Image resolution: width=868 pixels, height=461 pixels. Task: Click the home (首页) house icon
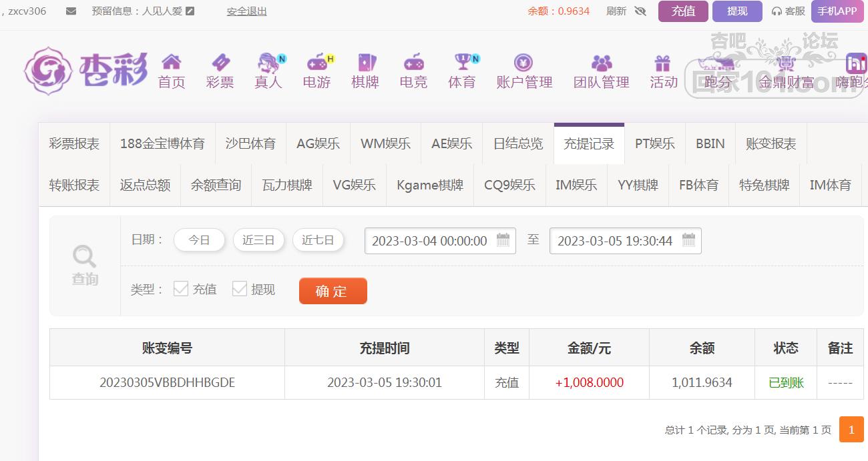[172, 63]
